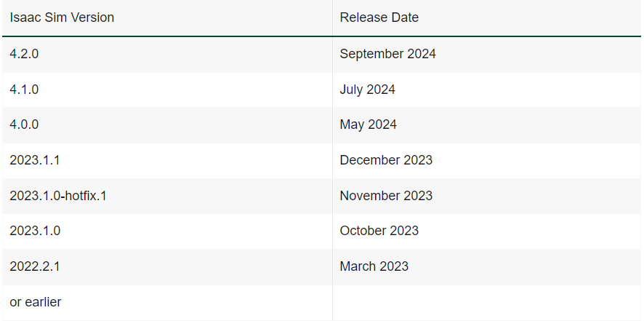Click the empty date cell beside 'or earlier'
Screen dimensions: 644x321
pos(486,303)
